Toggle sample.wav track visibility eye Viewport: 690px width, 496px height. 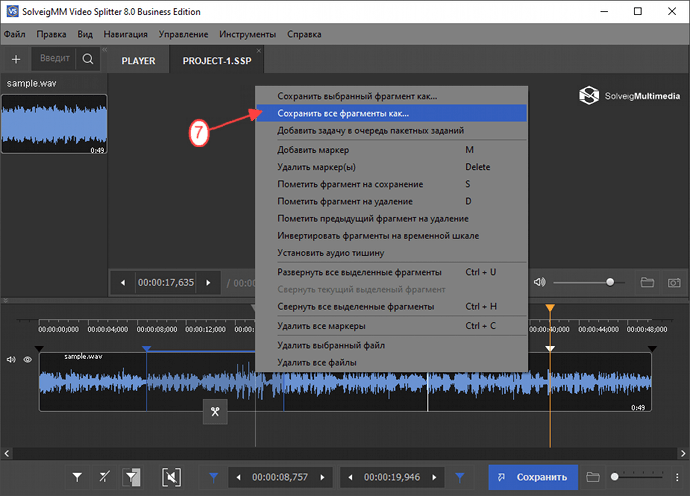pos(28,360)
